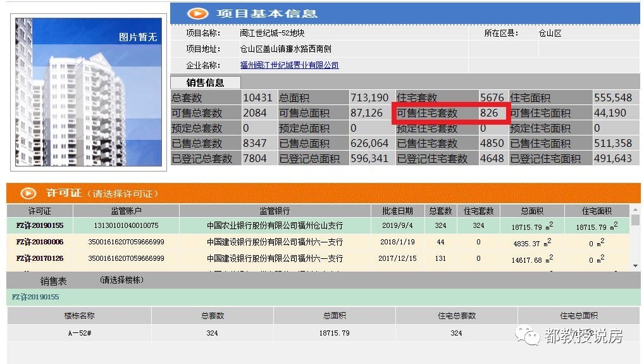Click the building placeholder image 图片暂无
644x364 pixels.
pyautogui.click(x=89, y=92)
